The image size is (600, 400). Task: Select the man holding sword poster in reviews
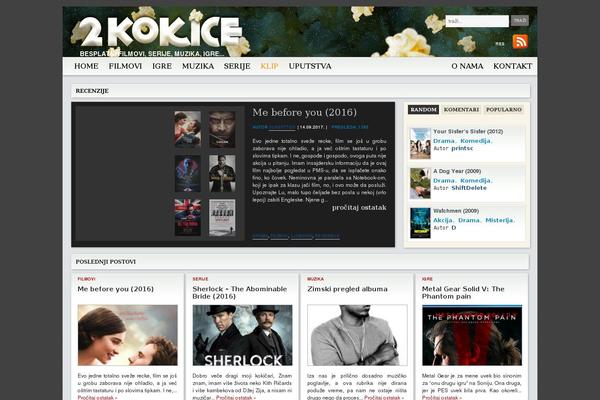pos(222,173)
